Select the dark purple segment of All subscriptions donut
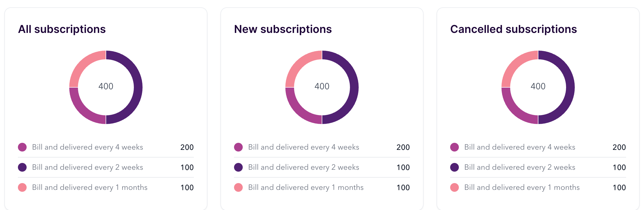644x210 pixels. click(x=138, y=87)
